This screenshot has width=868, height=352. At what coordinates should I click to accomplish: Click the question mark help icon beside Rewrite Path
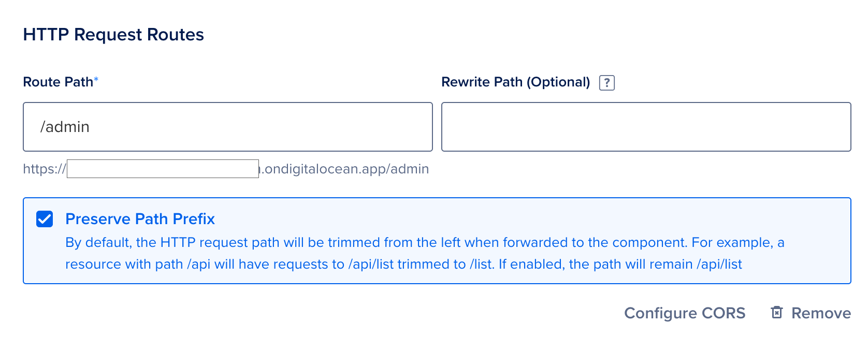606,82
